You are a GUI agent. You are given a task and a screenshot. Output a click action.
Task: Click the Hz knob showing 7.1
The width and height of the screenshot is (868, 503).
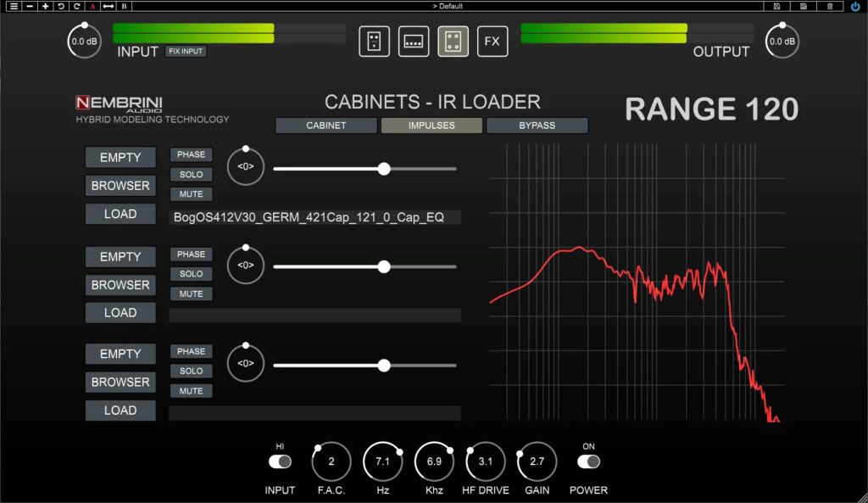point(382,461)
